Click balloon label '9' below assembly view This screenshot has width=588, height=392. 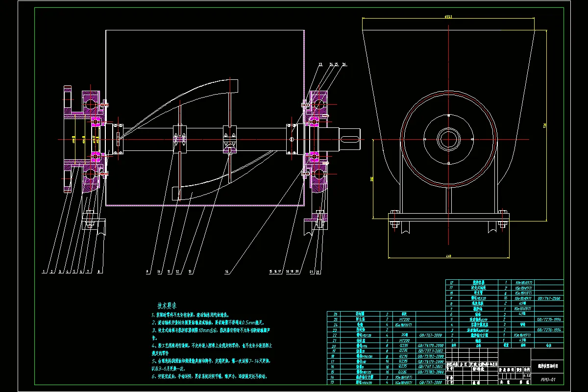point(147,271)
